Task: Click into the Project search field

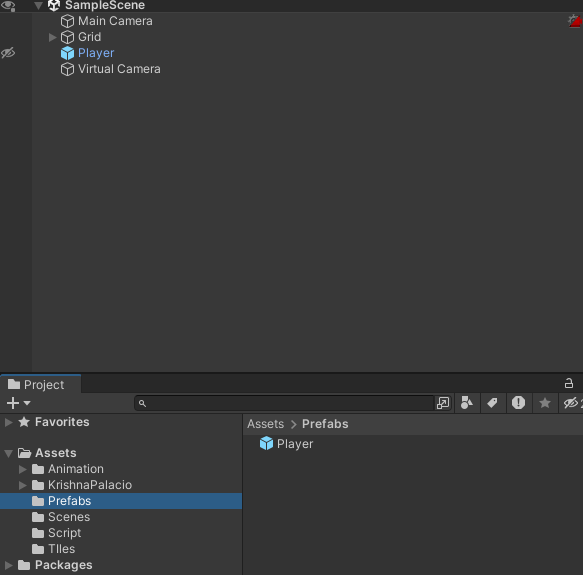Action: 284,403
